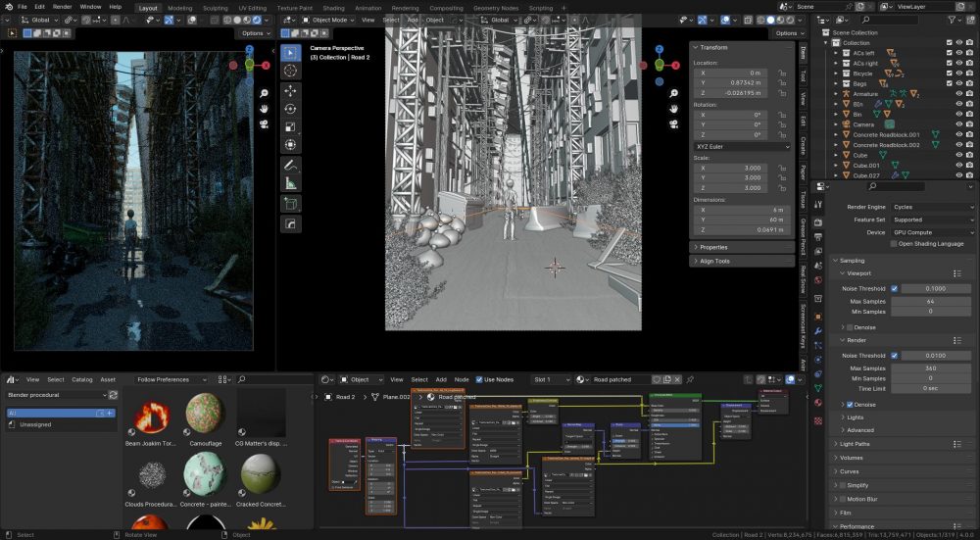Toggle Viewport Noise Threshold checkbox

coord(895,289)
